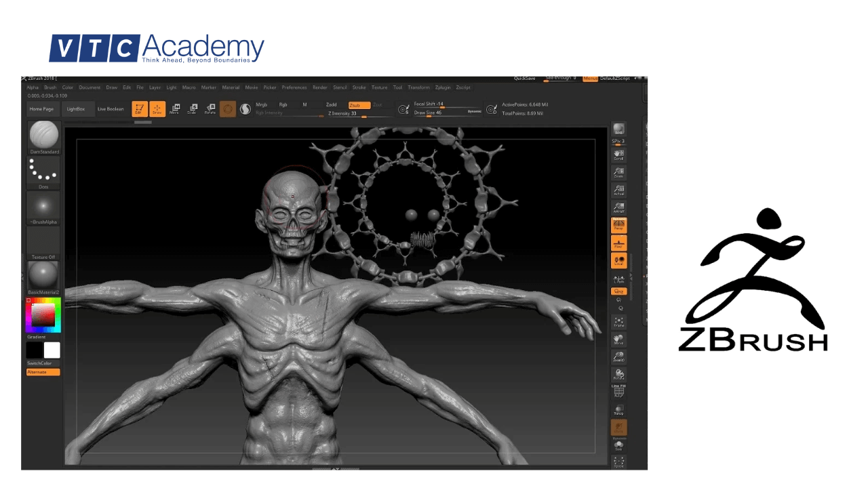Screen dimensions: 868x488
Task: Open the Preferences menu
Action: coord(294,87)
